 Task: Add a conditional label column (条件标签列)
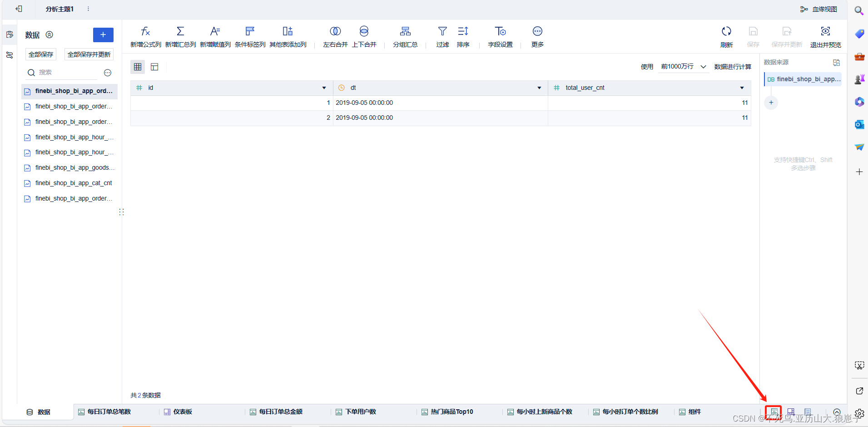click(x=250, y=37)
